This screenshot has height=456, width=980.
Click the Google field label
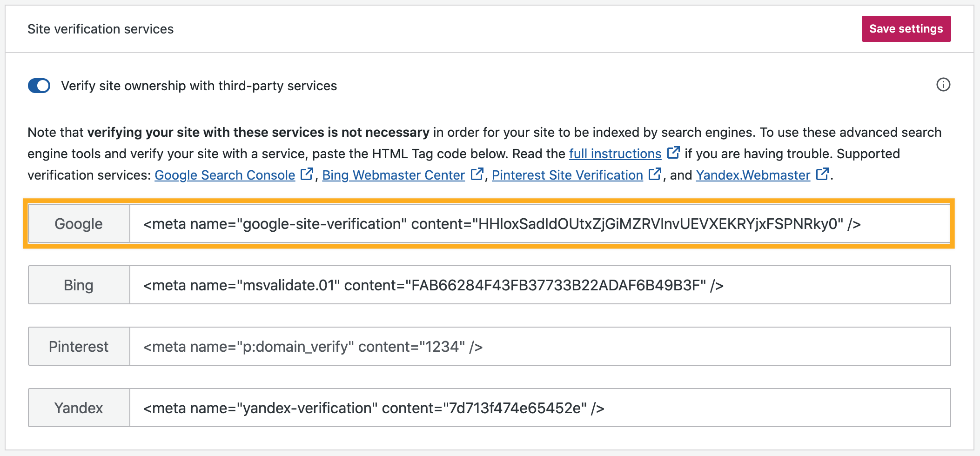[x=78, y=223]
